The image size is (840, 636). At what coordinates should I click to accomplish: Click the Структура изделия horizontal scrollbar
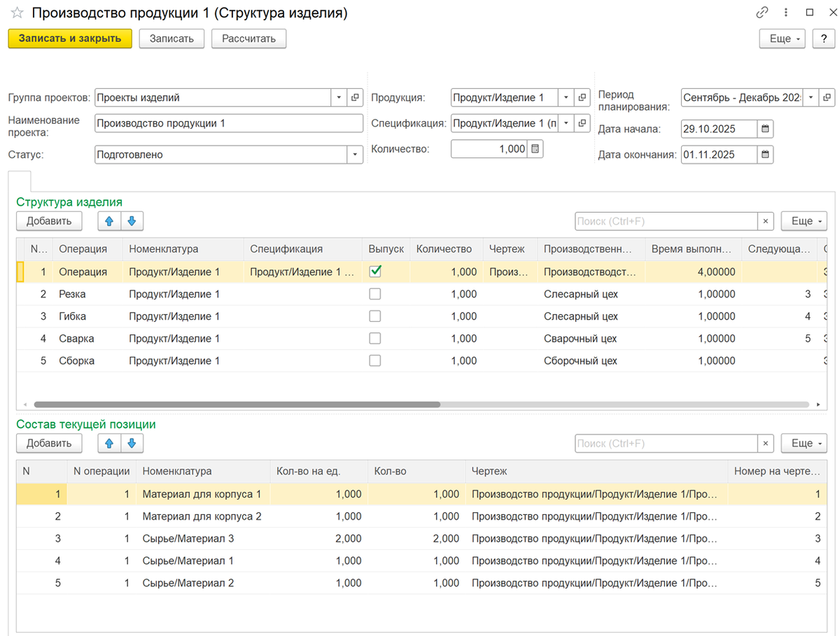(x=237, y=404)
